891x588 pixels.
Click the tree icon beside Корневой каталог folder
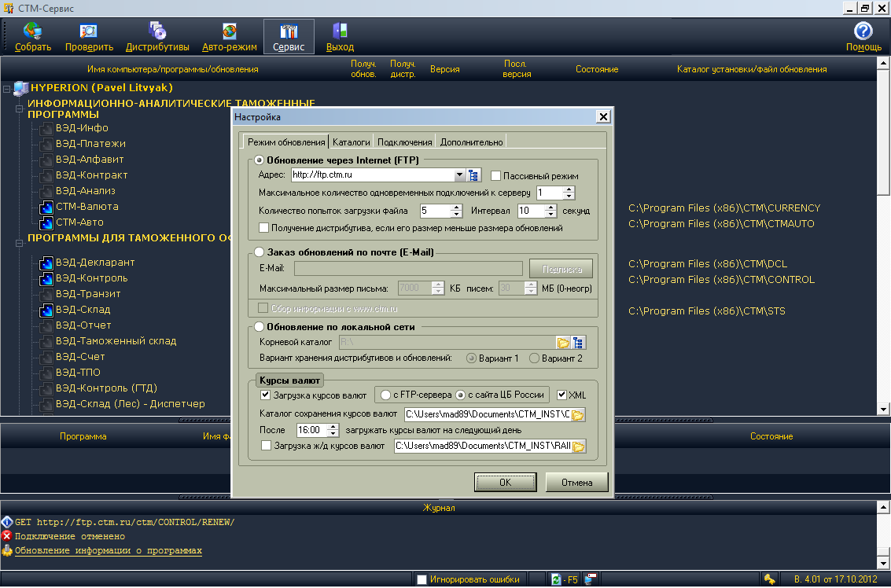pyautogui.click(x=578, y=343)
